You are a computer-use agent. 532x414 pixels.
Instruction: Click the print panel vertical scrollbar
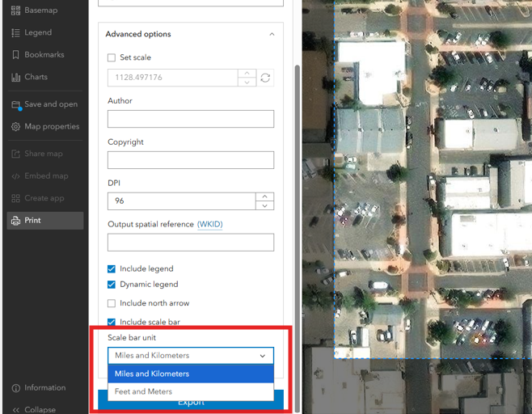(298, 238)
